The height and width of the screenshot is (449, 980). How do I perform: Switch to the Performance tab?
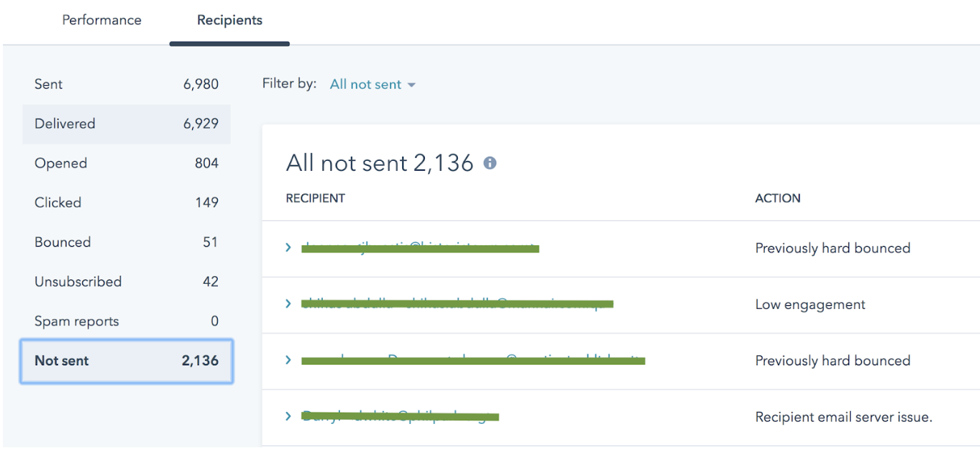[x=101, y=20]
